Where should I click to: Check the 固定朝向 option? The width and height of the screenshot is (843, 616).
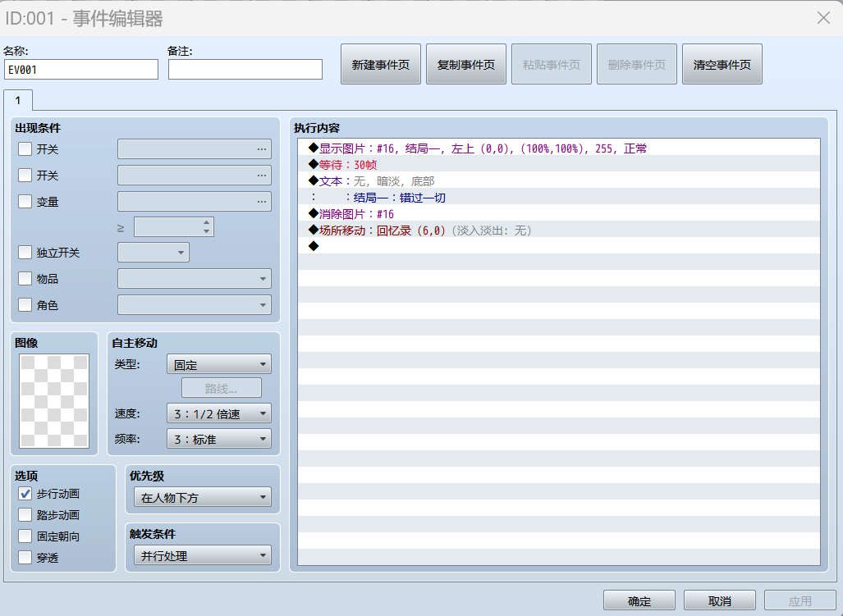coord(25,536)
